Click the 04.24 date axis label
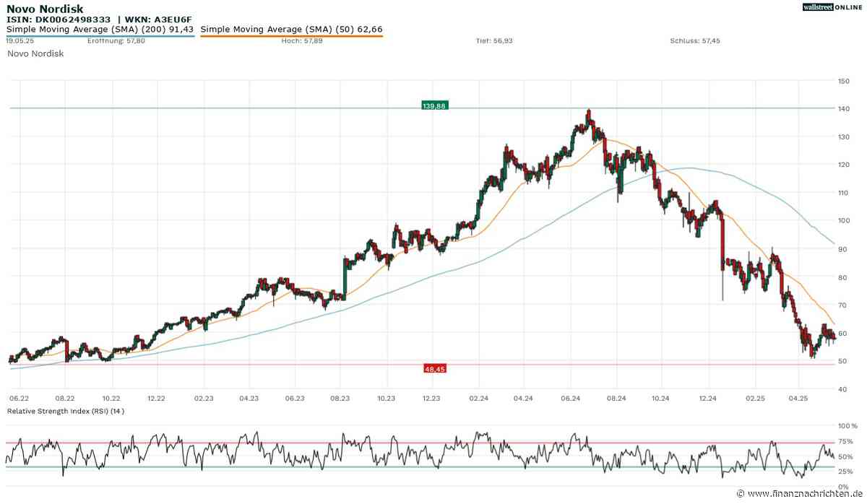This screenshot has width=867, height=504. (523, 398)
